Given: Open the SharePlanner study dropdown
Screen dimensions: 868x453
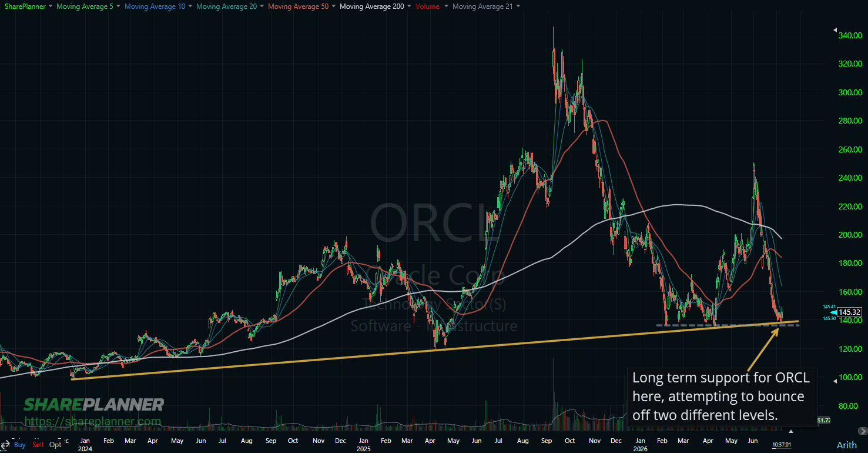Looking at the screenshot, I should coord(50,6).
